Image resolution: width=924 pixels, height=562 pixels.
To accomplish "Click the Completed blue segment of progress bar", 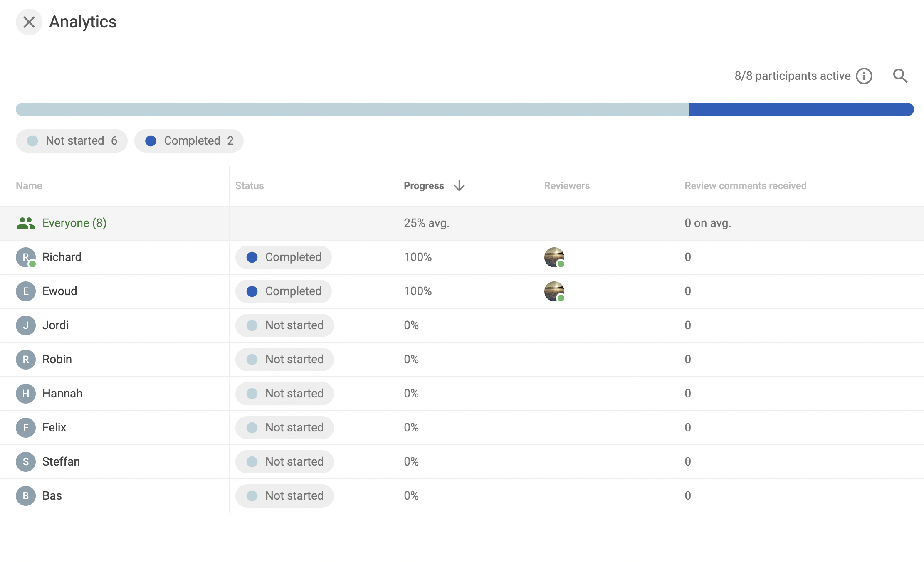I will [802, 109].
